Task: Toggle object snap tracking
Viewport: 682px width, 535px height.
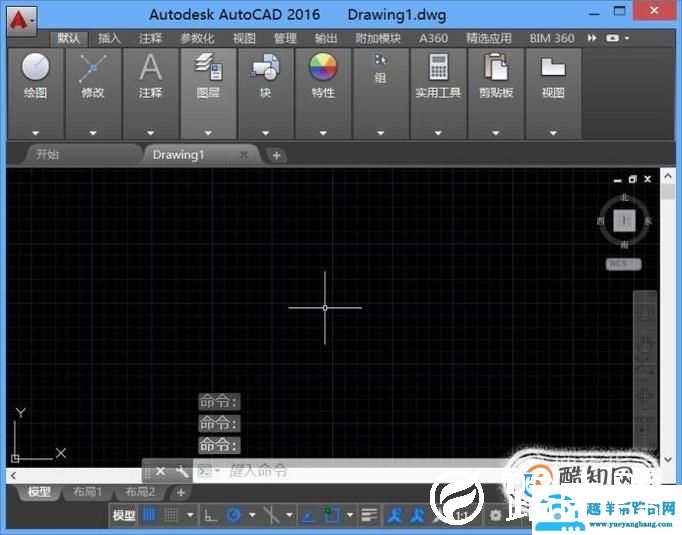Action: pos(309,516)
